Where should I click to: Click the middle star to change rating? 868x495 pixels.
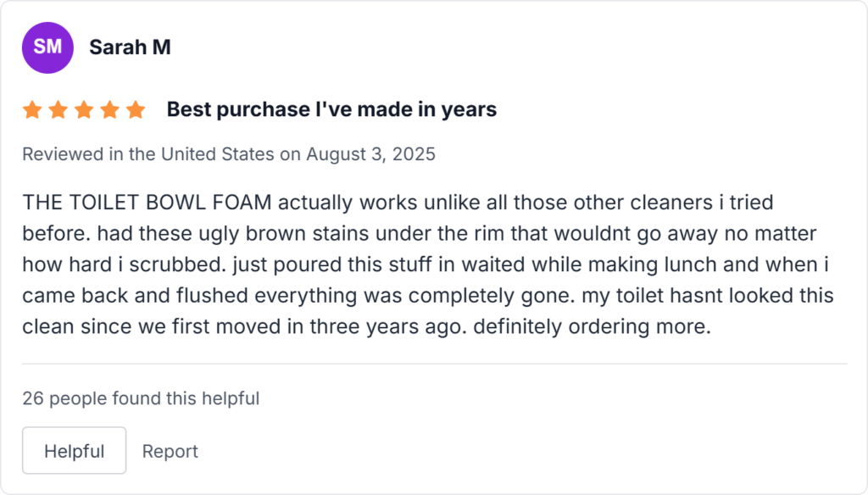click(x=85, y=109)
